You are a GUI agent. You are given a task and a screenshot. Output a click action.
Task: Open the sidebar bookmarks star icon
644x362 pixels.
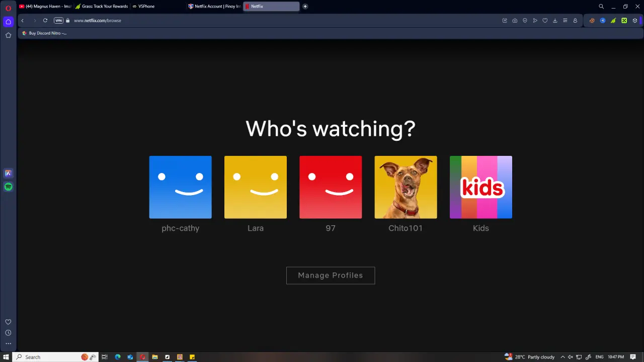point(8,35)
